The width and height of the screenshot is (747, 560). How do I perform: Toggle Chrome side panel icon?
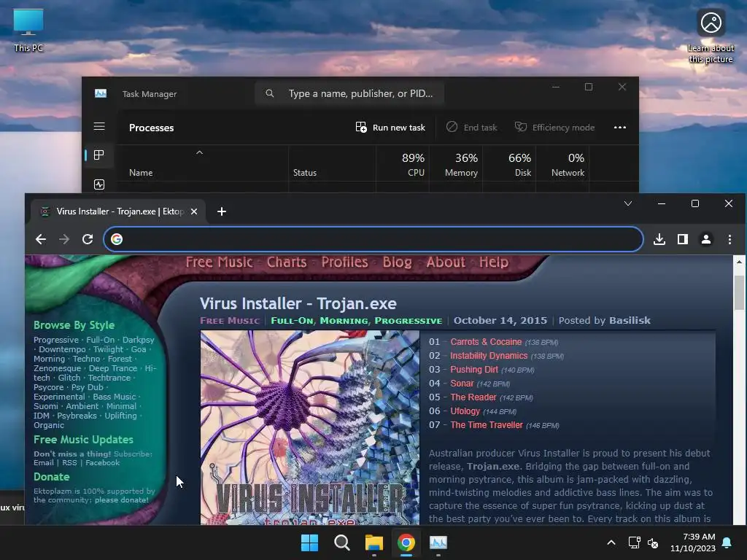[683, 239]
